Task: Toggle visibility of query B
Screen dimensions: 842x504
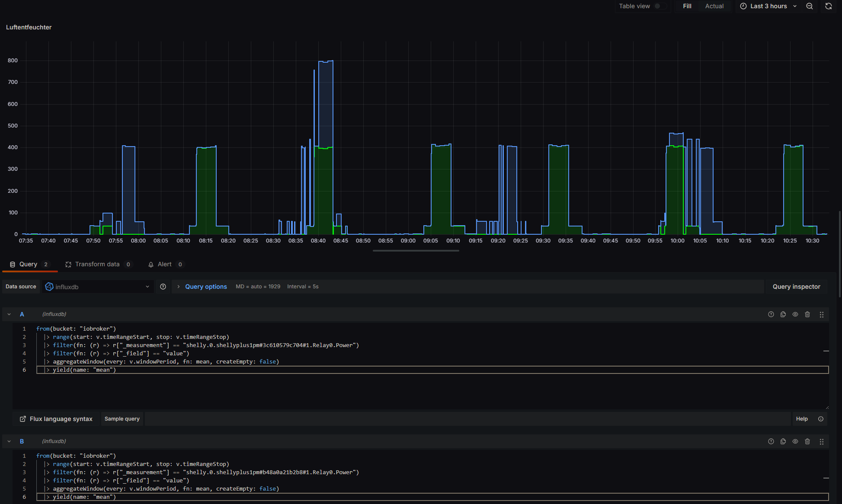Action: coord(795,441)
